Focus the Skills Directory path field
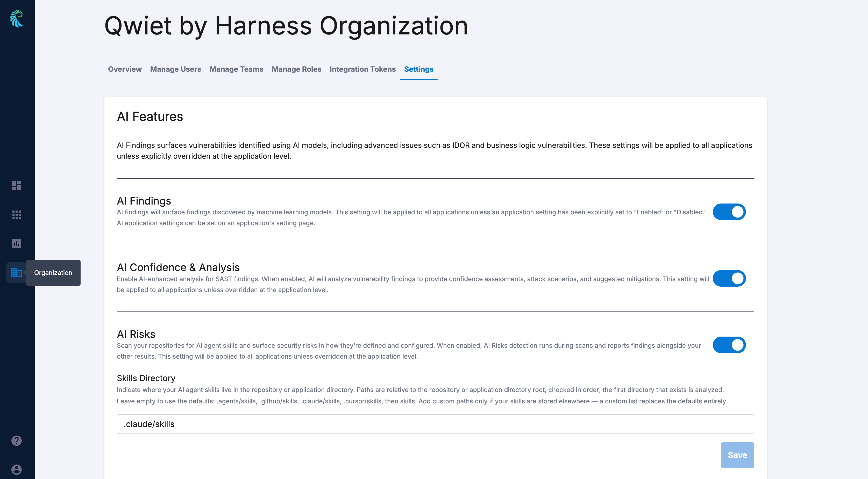This screenshot has width=868, height=479. (435, 424)
